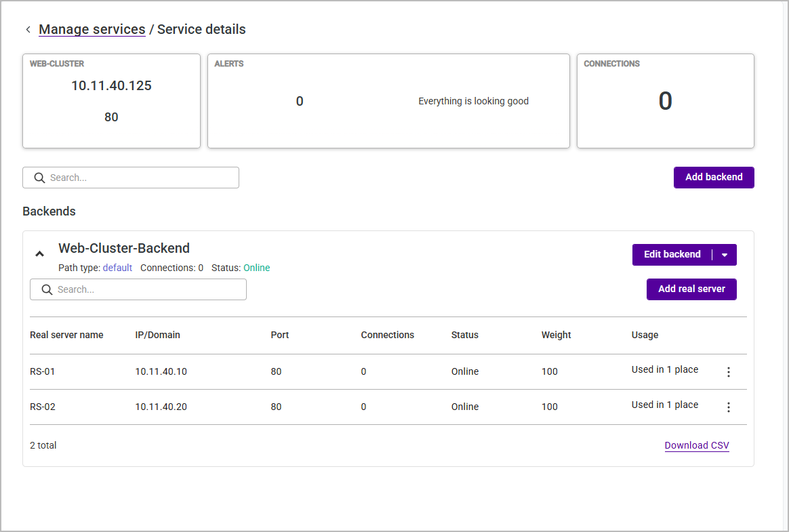Click Used in 1 place for RS-01
The height and width of the screenshot is (532, 789).
point(665,370)
